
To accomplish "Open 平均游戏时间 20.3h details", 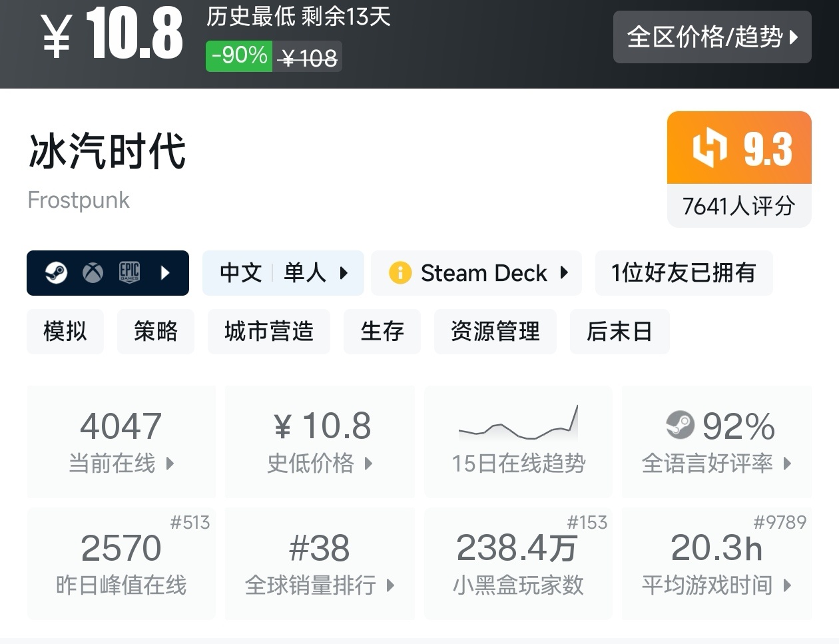I will click(716, 563).
